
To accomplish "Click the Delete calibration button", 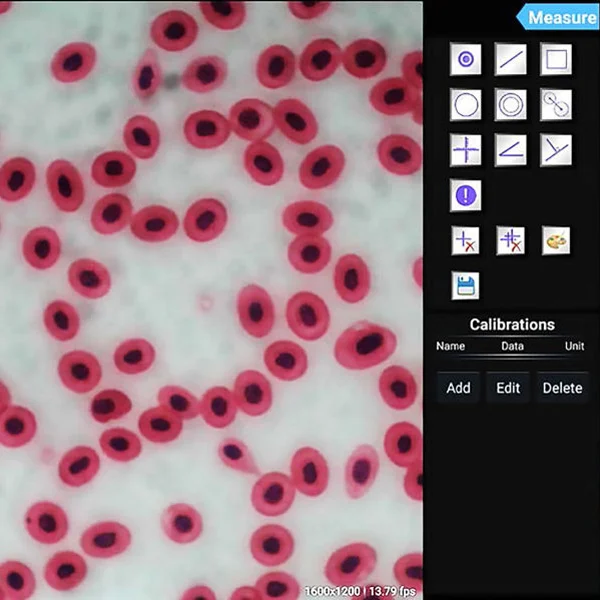I will (561, 388).
